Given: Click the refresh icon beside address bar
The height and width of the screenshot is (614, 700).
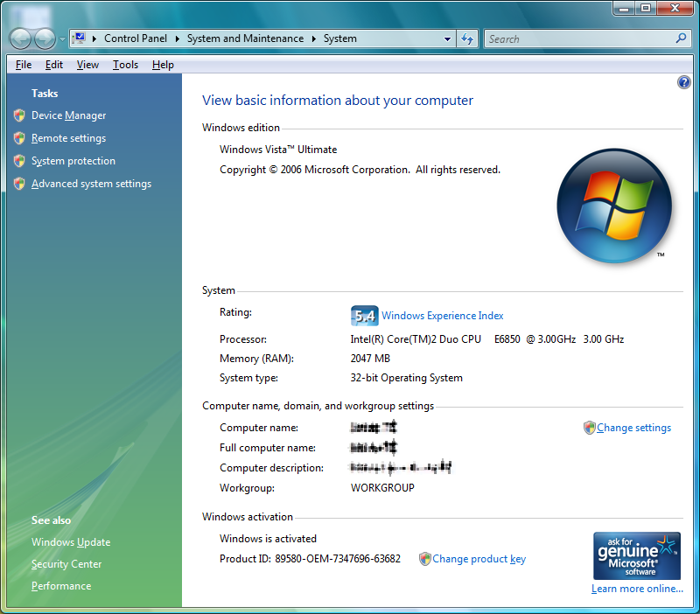Looking at the screenshot, I should (467, 38).
